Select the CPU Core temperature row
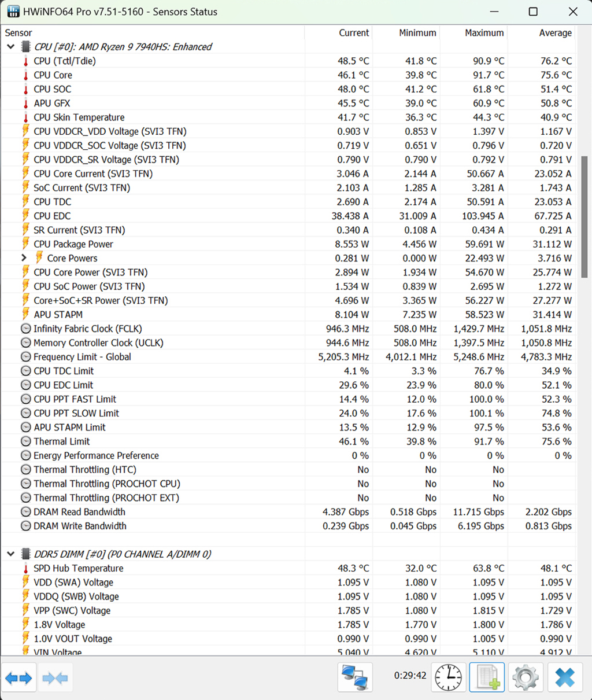 288,75
